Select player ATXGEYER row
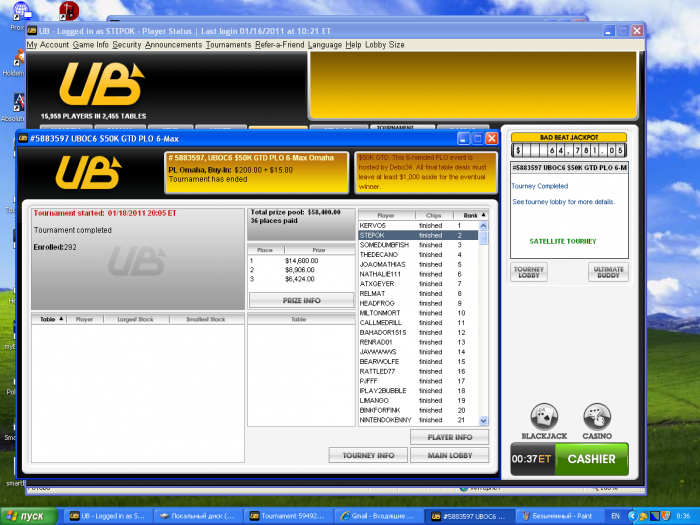 (x=418, y=284)
